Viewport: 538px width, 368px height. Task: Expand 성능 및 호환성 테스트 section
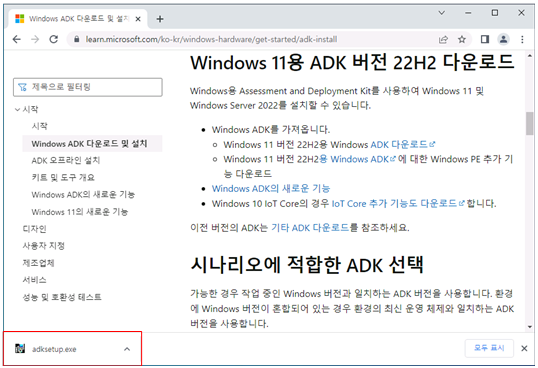(x=62, y=297)
